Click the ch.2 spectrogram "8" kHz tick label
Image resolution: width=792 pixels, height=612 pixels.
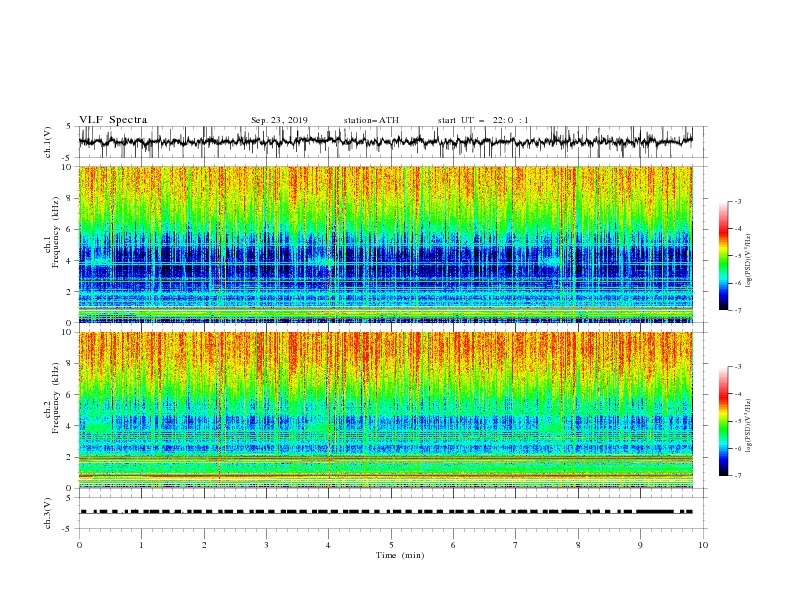(69, 364)
